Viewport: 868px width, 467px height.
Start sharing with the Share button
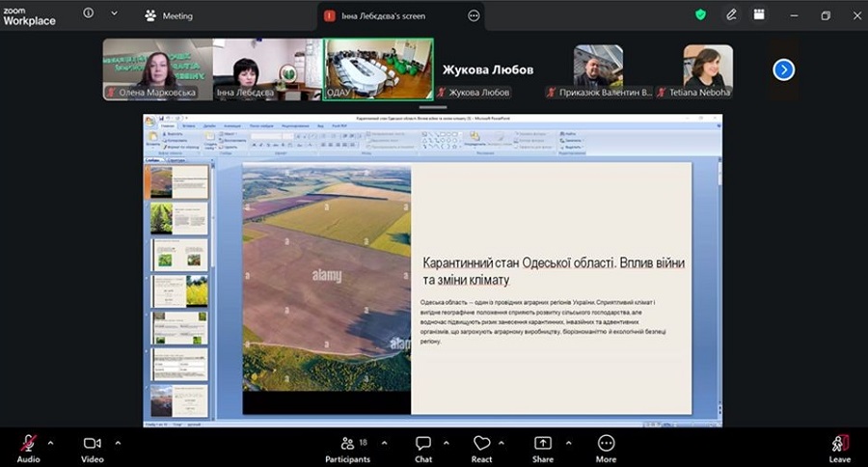(x=543, y=448)
